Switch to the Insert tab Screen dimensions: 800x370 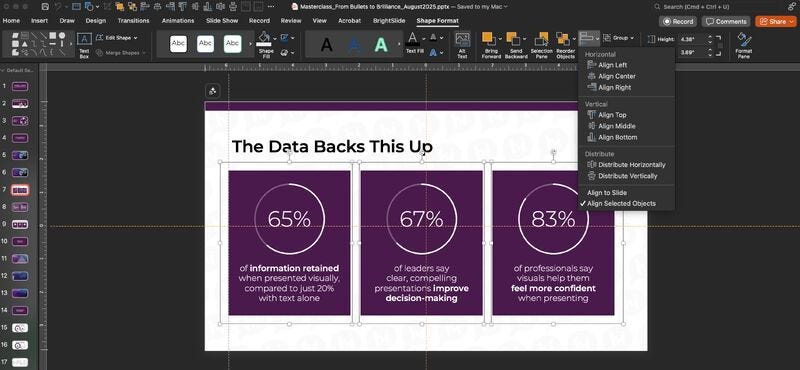(39, 21)
